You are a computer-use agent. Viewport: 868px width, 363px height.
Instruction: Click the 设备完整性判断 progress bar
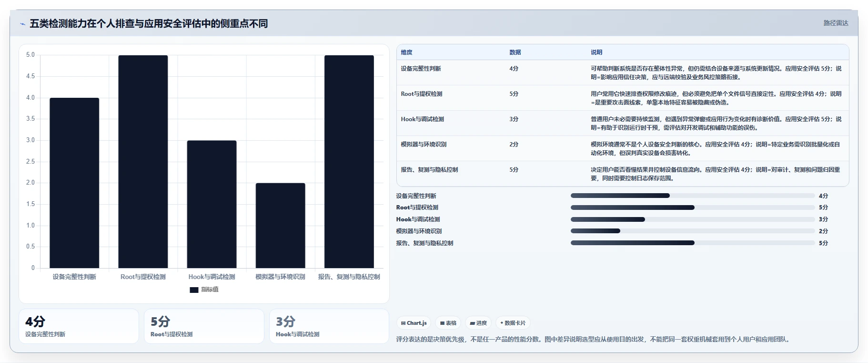(x=693, y=196)
